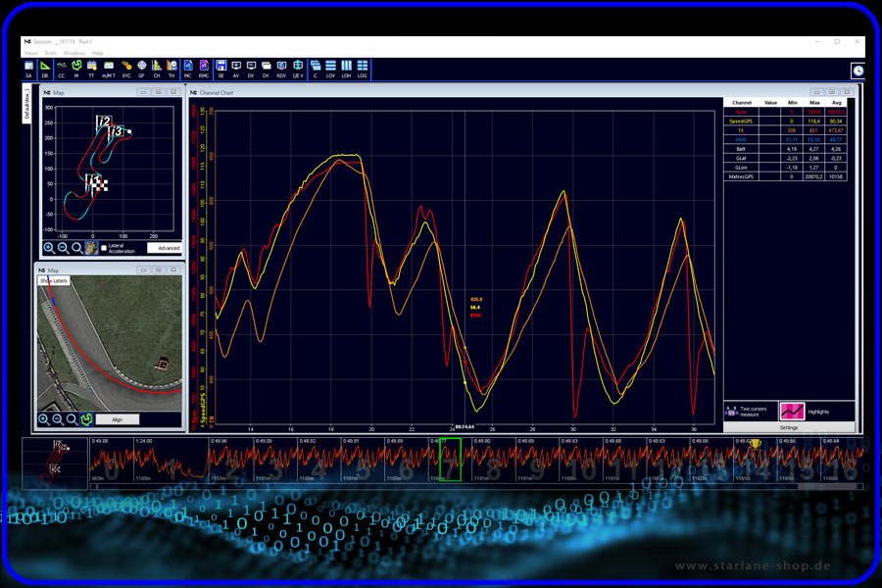Open the M track map tool
This screenshot has height=588, width=882.
[76, 70]
